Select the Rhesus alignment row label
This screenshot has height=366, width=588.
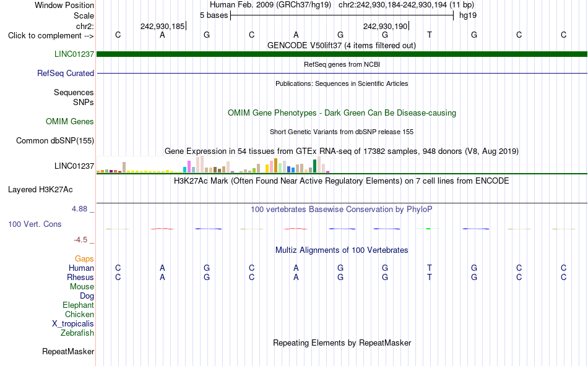[80, 278]
